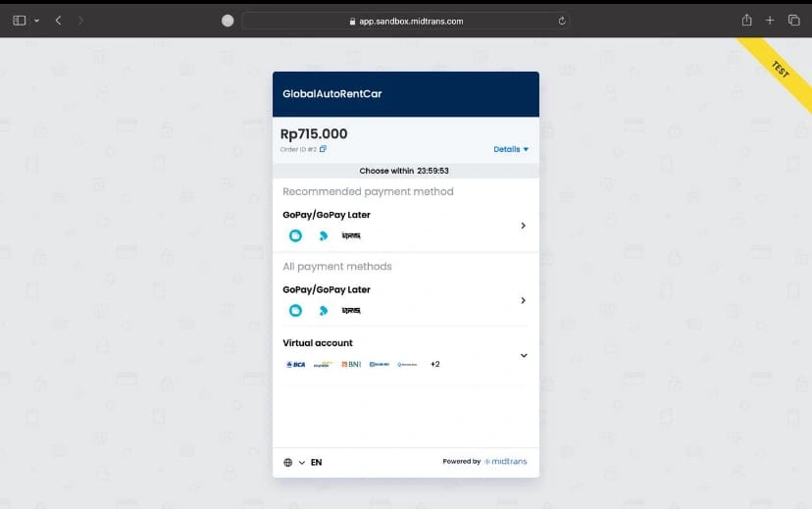Click the BCA bank logo

[296, 365]
